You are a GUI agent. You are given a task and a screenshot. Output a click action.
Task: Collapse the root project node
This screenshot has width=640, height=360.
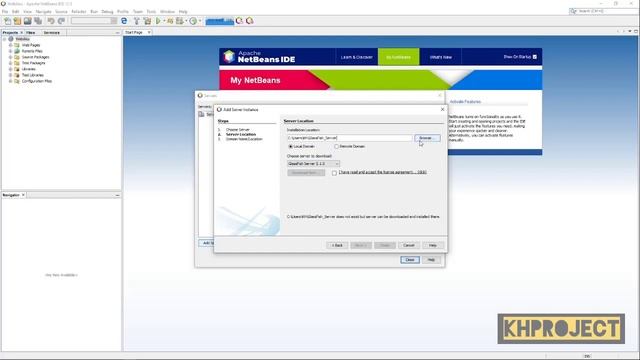point(4,39)
